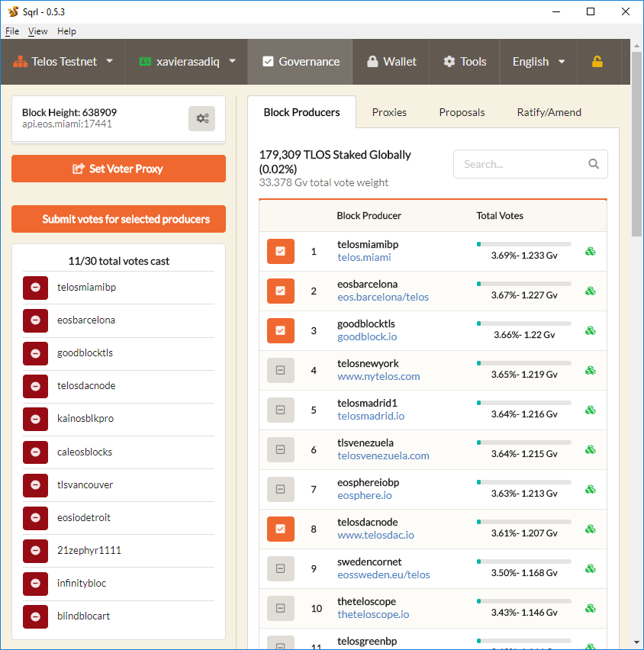Click green info icon for telosdacnode
Image resolution: width=644 pixels, height=650 pixels.
point(591,529)
